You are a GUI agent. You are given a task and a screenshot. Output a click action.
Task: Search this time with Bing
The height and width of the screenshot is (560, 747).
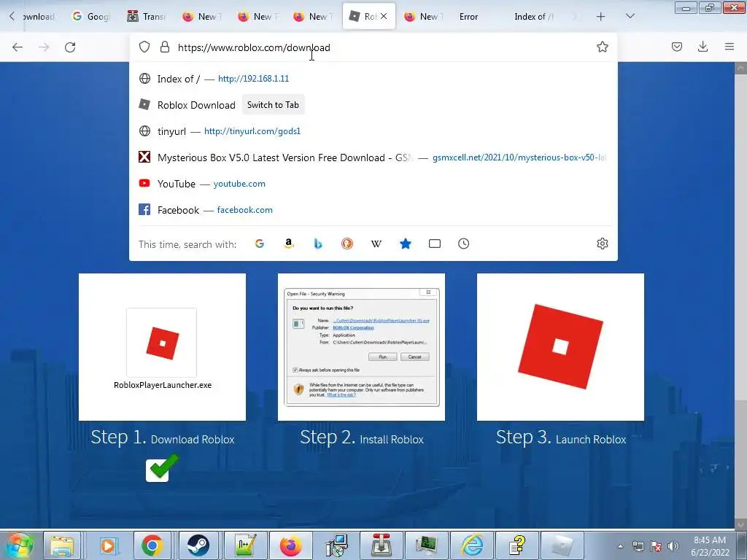coord(318,244)
